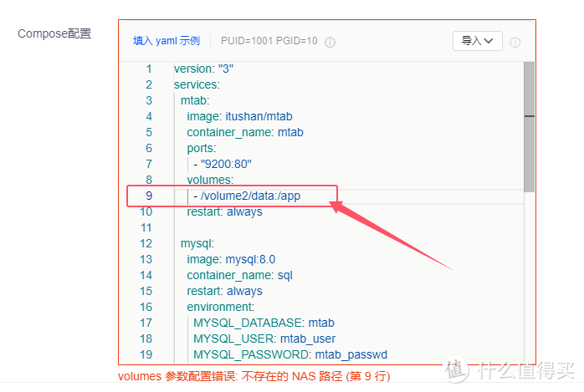Click line number 12 in the gutter

click(x=146, y=243)
